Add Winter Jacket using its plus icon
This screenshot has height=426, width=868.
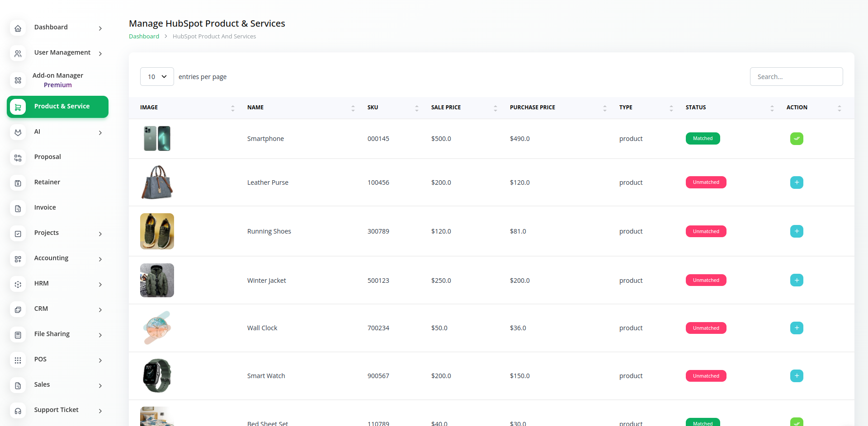click(797, 280)
